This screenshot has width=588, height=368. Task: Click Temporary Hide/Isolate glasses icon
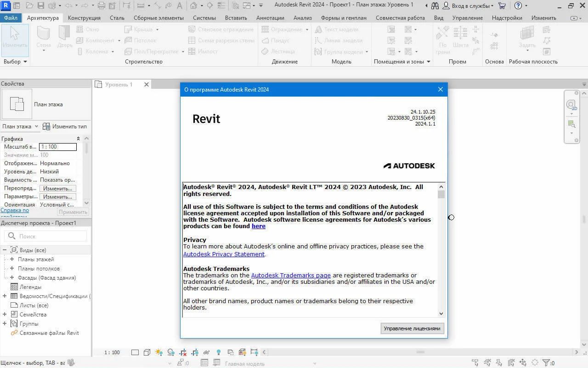click(x=207, y=352)
